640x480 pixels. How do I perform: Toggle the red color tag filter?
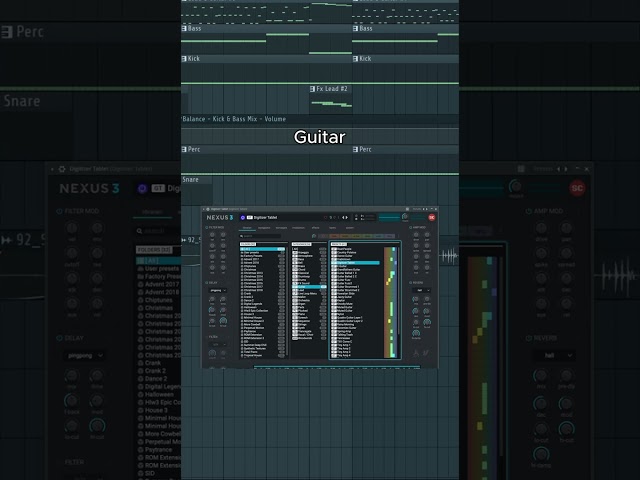coord(334,236)
